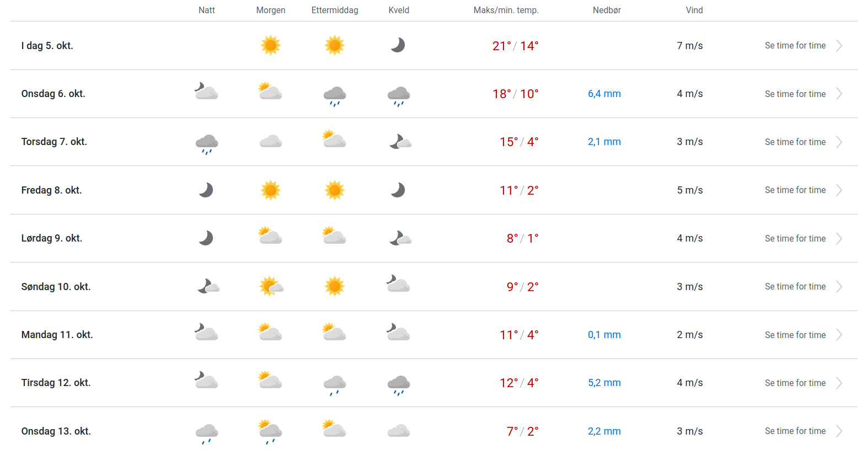Click Mandag 11. okt. night cloudy moon icon
Screen dimensions: 868x455
(x=207, y=333)
